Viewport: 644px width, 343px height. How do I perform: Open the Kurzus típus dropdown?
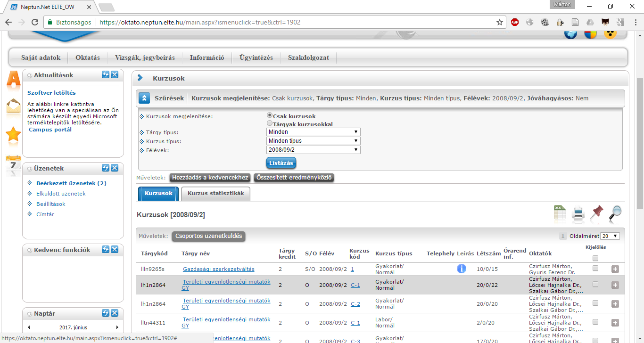point(314,141)
